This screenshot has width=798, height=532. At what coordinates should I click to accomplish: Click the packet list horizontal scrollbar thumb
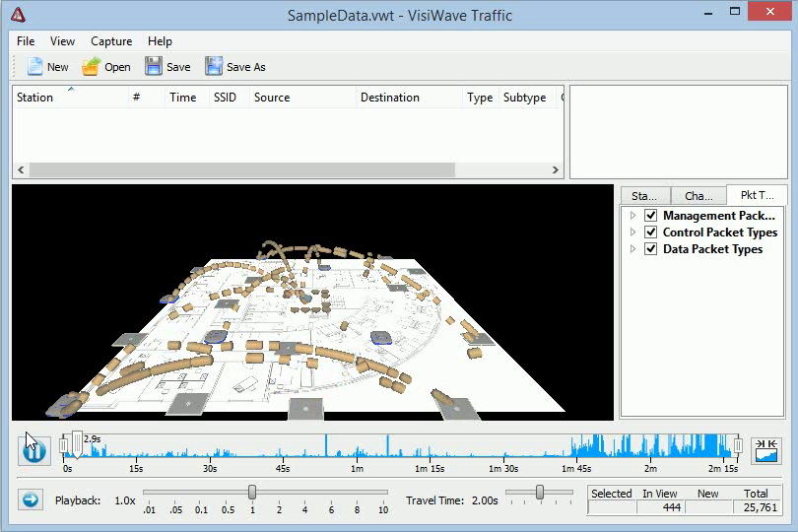click(242, 170)
